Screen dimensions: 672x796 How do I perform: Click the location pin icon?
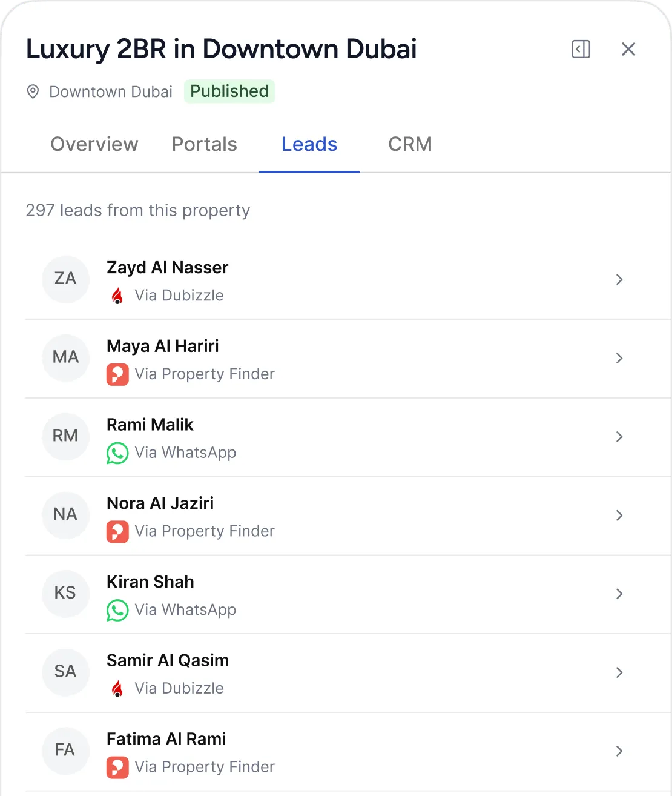[x=33, y=91]
